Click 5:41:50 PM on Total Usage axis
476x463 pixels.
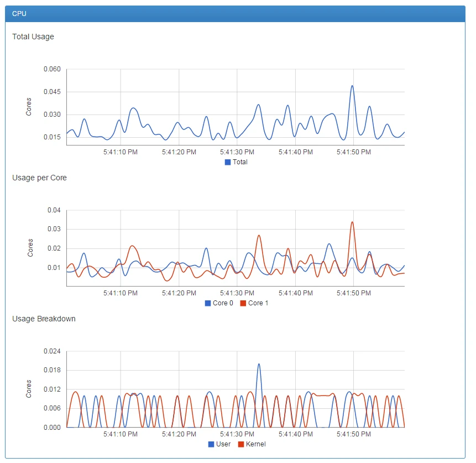click(354, 152)
